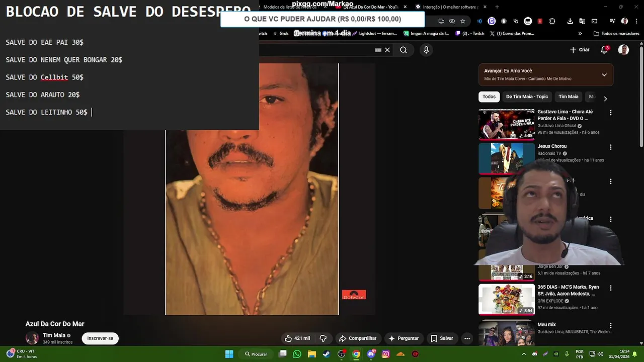Open the on-screen keyboard in search box
The height and width of the screenshot is (362, 644).
pos(378,50)
